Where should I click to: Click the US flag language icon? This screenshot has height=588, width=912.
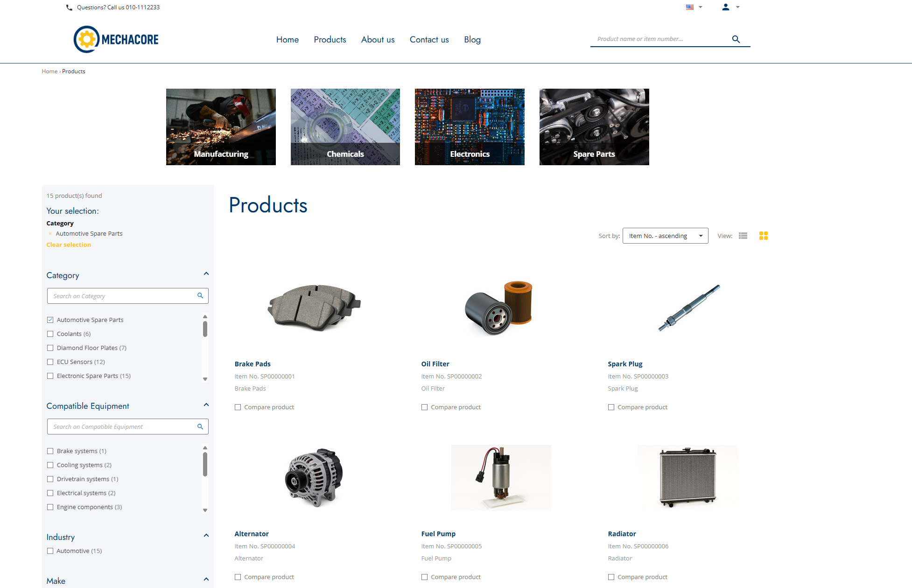(x=690, y=7)
